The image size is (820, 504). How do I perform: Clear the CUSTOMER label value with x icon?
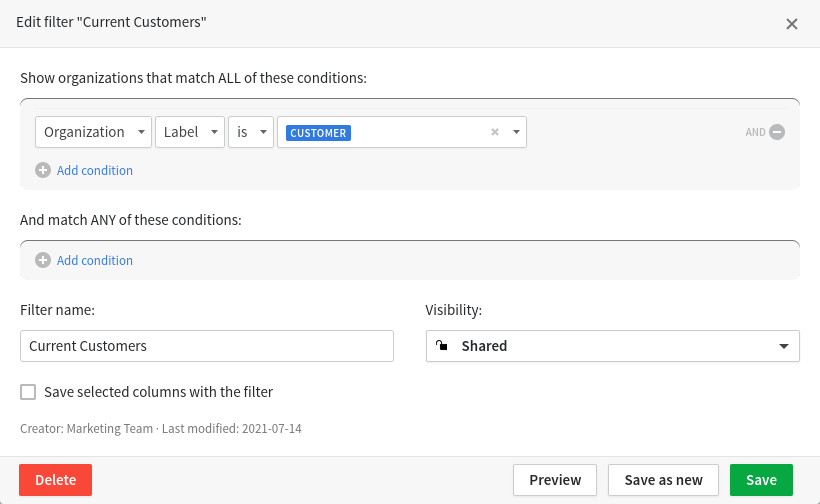tap(495, 132)
